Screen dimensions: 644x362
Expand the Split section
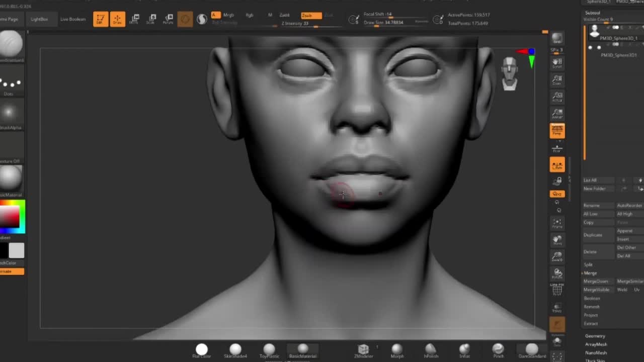tap(588, 264)
